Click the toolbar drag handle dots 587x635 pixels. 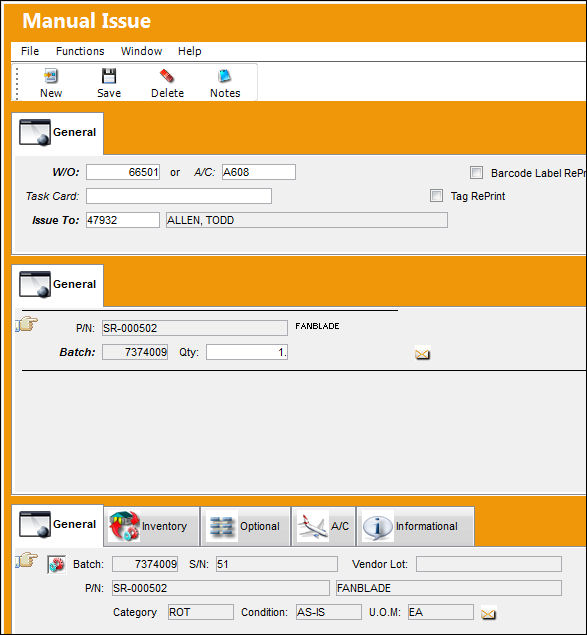click(17, 83)
